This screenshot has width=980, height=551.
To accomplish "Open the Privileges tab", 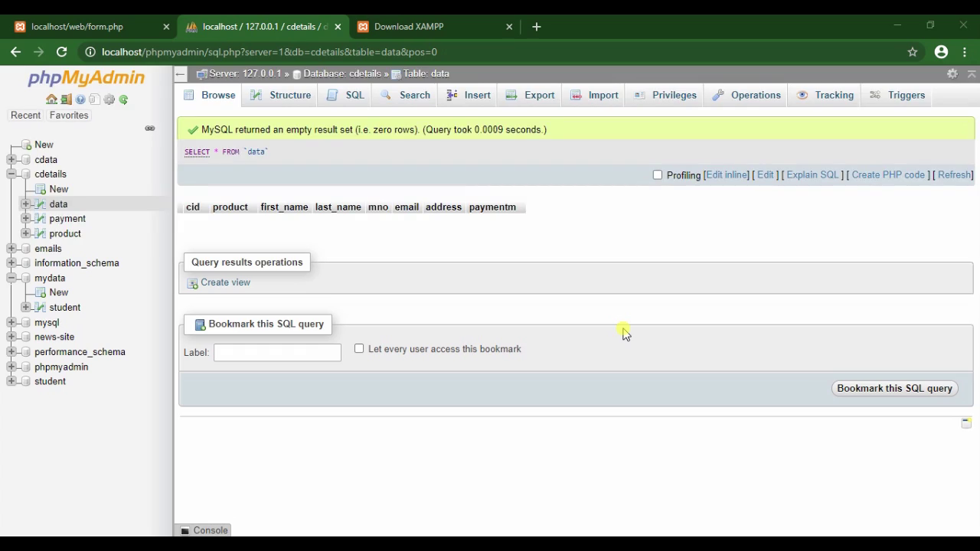I will pos(665,95).
